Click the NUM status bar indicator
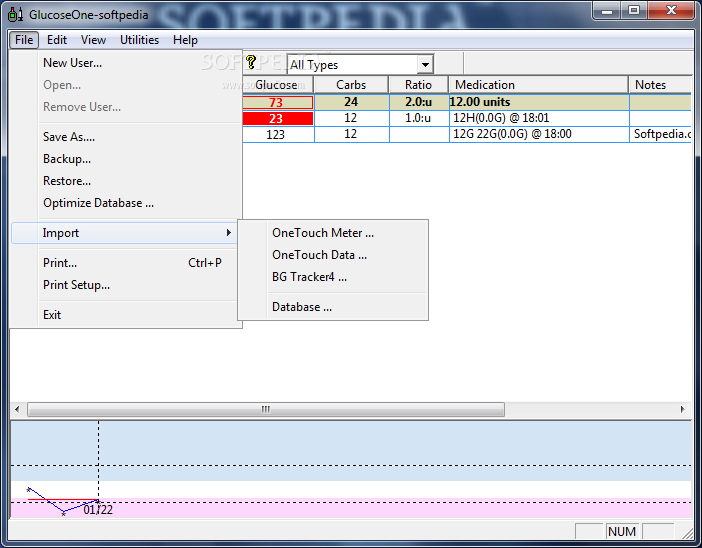 tap(622, 531)
